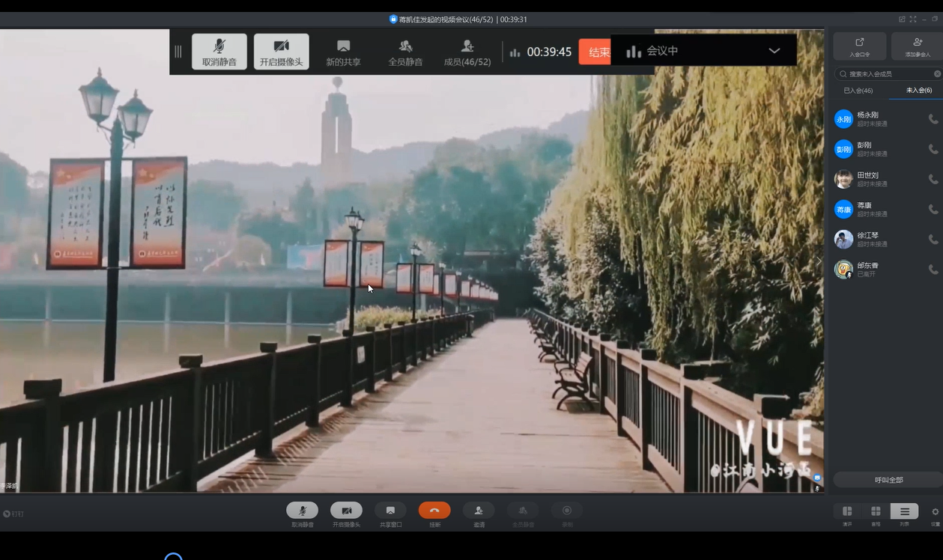The width and height of the screenshot is (943, 560).
Task: Open members list 成员(46/52) in floating toolbar
Action: pyautogui.click(x=467, y=52)
